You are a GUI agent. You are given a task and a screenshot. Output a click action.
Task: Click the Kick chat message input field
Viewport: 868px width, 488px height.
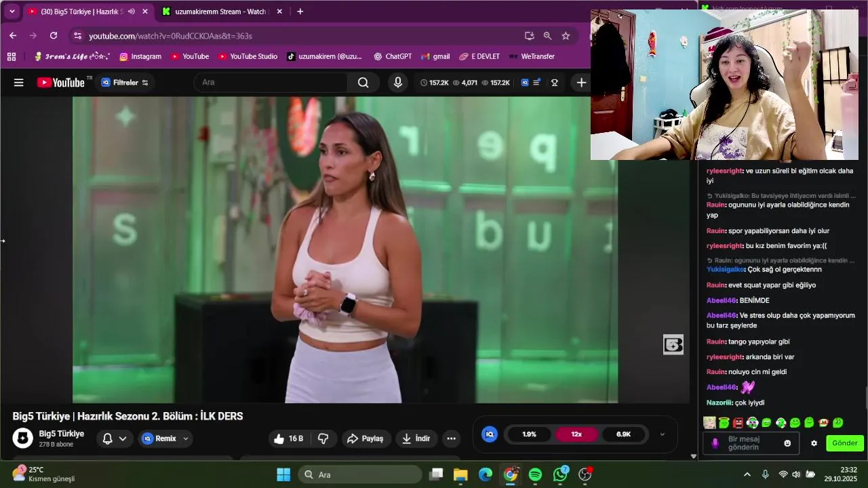point(751,443)
